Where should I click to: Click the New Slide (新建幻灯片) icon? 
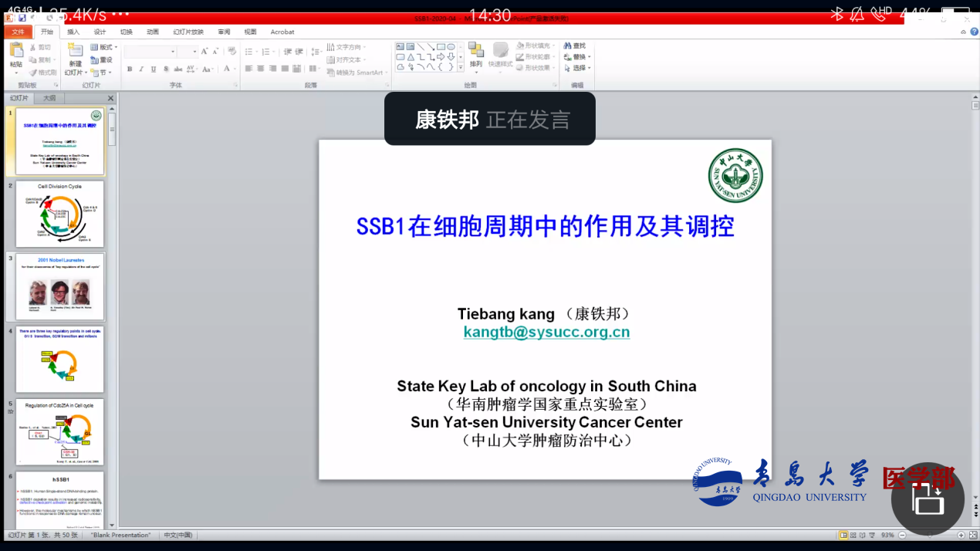(75, 51)
